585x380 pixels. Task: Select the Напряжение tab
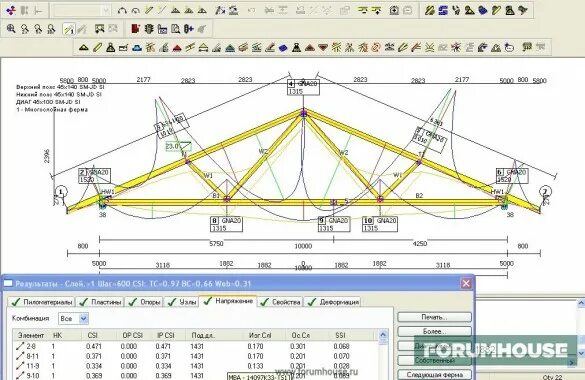[x=228, y=301]
